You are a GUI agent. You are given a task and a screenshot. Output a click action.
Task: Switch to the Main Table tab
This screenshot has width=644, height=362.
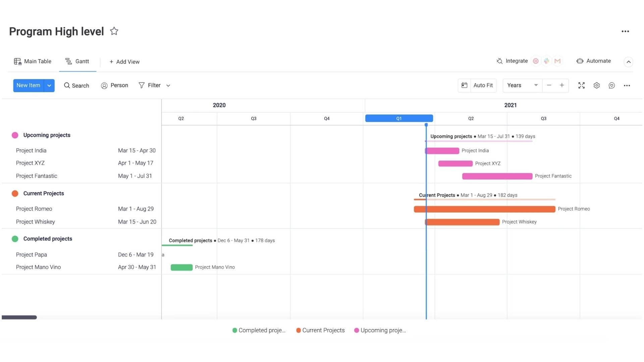[32, 61]
